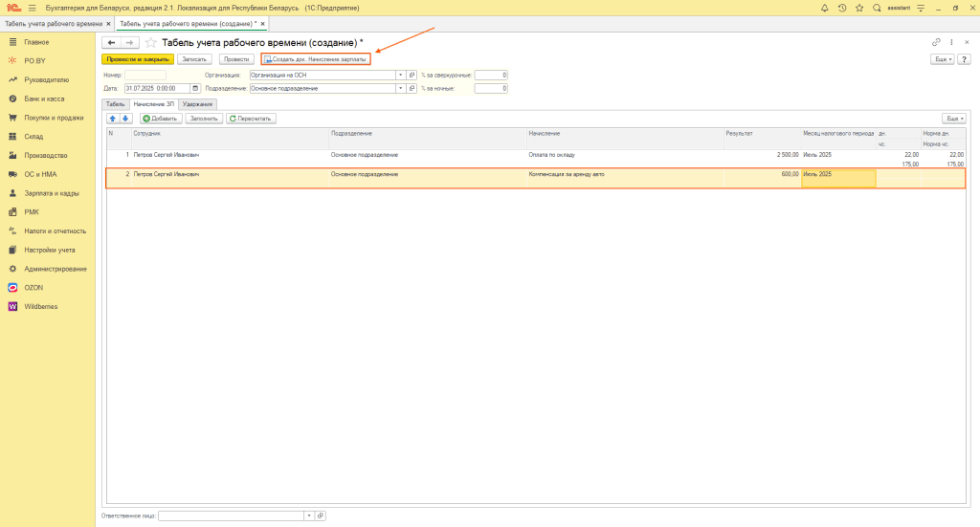The height and width of the screenshot is (527, 980).
Task: Select the Компенсация за аренду авто cell
Action: [625, 178]
